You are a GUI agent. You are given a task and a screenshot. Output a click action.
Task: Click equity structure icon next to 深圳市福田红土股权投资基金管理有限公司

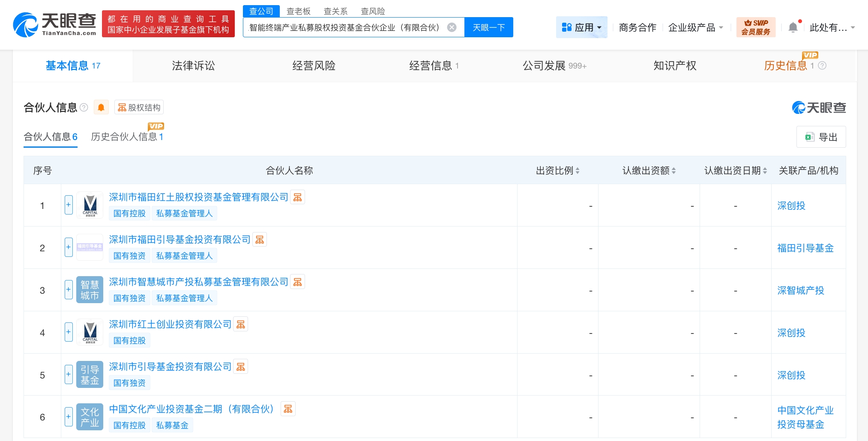pos(297,197)
